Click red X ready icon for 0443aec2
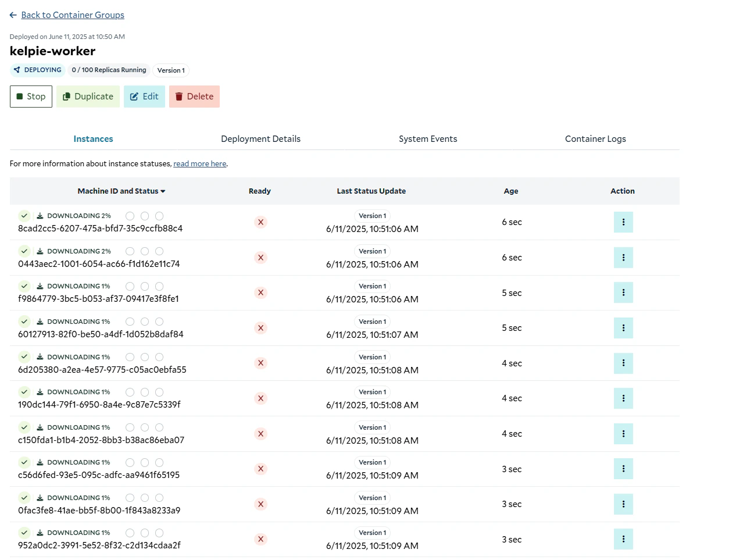743x560 pixels. pyautogui.click(x=260, y=258)
